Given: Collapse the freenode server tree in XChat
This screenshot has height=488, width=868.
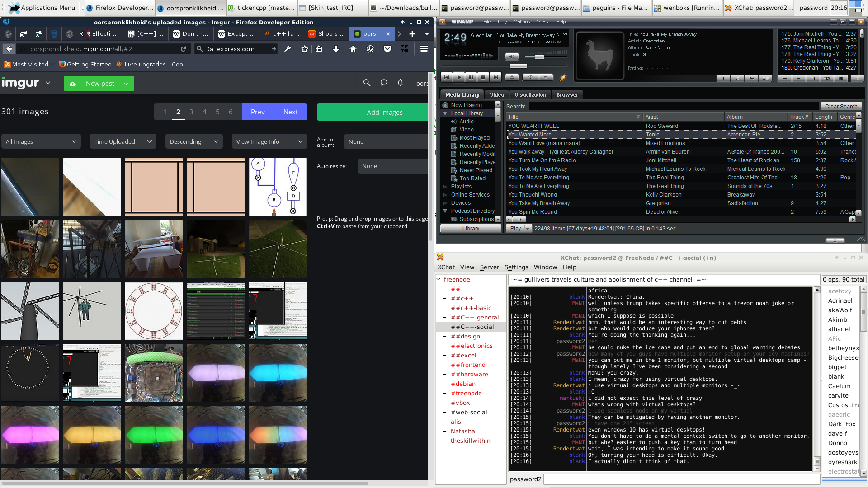Looking at the screenshot, I should tap(439, 279).
